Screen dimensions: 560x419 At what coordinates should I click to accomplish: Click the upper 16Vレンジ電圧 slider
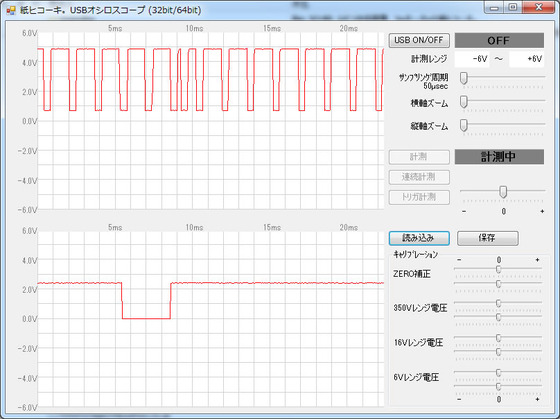coord(498,338)
